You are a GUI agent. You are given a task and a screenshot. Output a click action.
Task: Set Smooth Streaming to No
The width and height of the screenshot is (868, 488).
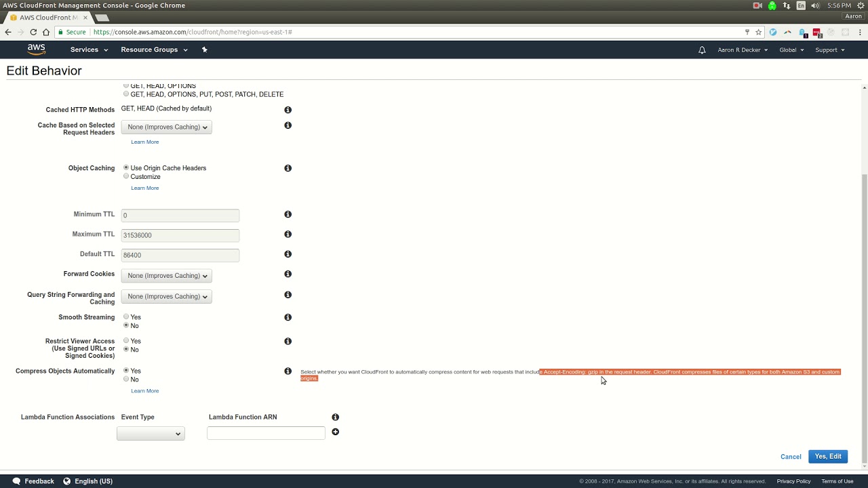126,325
